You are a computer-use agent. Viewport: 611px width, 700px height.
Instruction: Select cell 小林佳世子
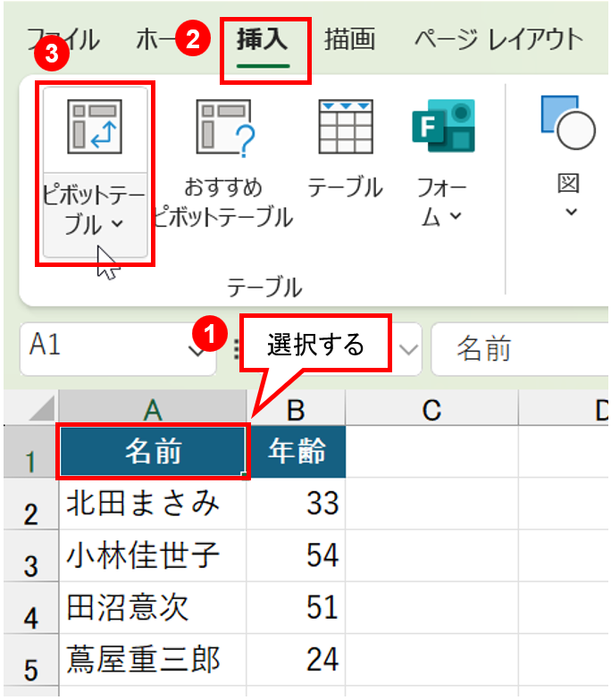[x=153, y=555]
